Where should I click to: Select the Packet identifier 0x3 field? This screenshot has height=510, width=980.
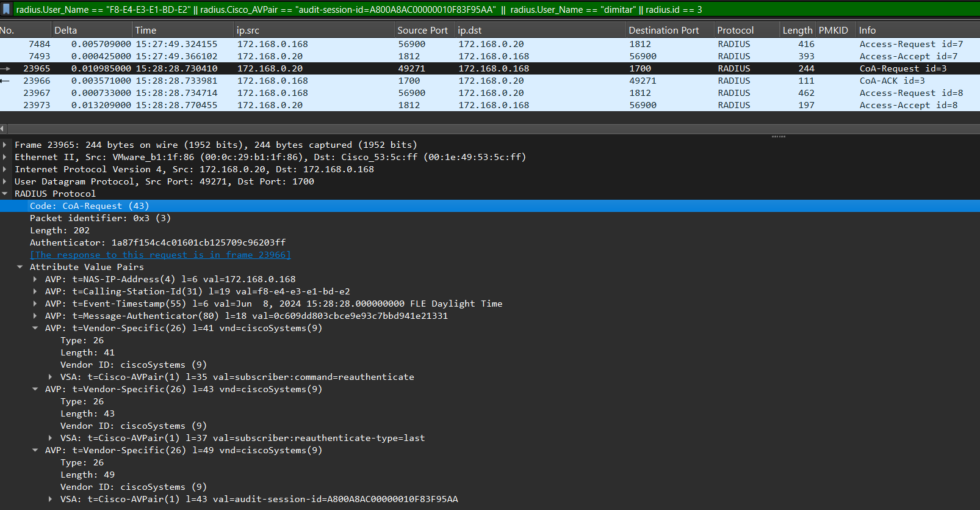tap(100, 218)
